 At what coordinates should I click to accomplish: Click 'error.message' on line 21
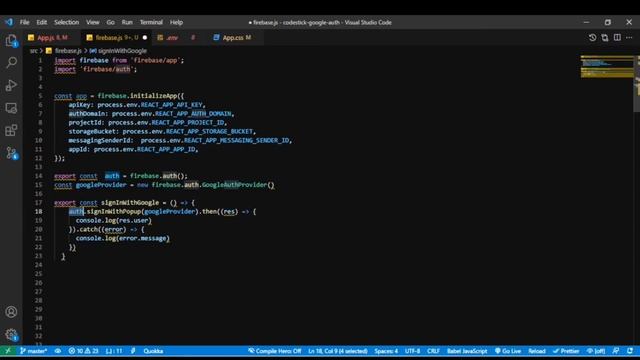click(x=142, y=238)
